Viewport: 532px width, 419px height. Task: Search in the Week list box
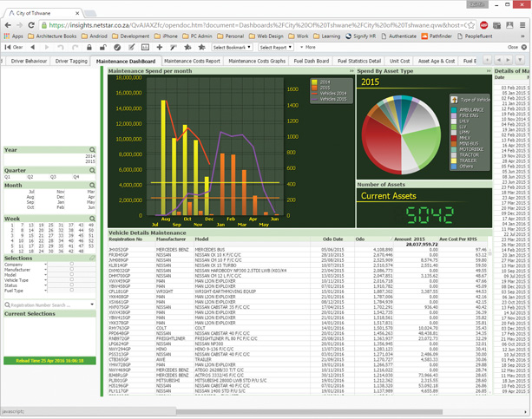click(92, 219)
